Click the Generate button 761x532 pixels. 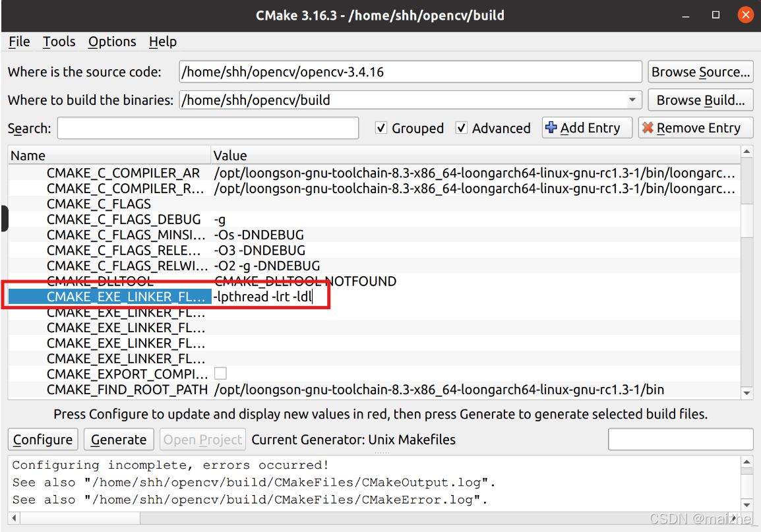tap(119, 439)
